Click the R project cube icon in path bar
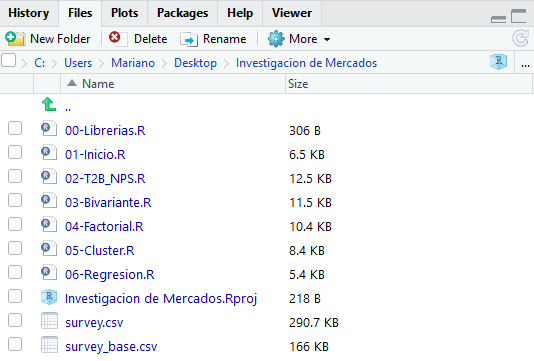Viewport: 534px width, 361px height. point(499,62)
